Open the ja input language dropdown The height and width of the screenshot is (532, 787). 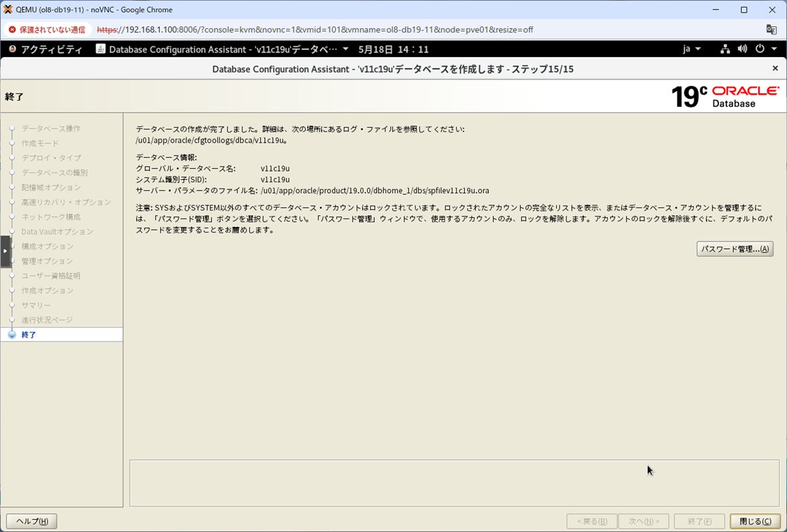pos(692,49)
